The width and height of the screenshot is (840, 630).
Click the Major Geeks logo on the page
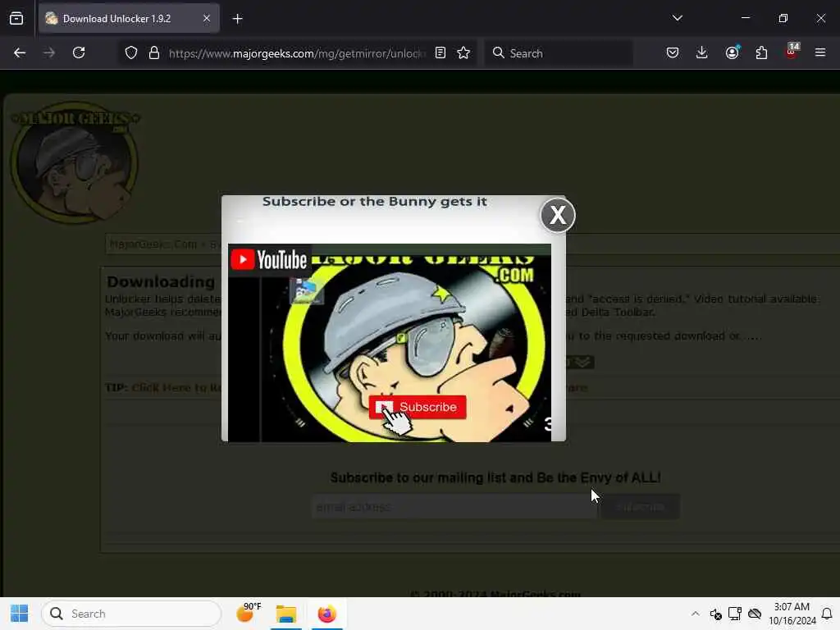pyautogui.click(x=75, y=162)
